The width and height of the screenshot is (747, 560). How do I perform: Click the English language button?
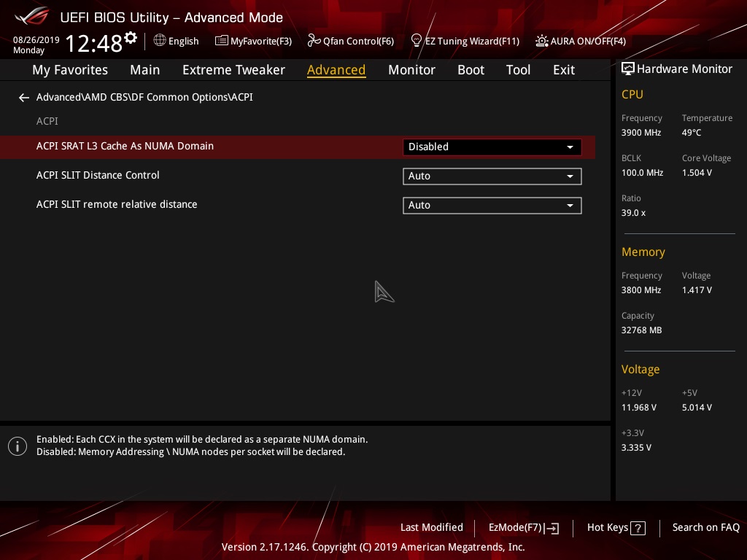point(183,41)
